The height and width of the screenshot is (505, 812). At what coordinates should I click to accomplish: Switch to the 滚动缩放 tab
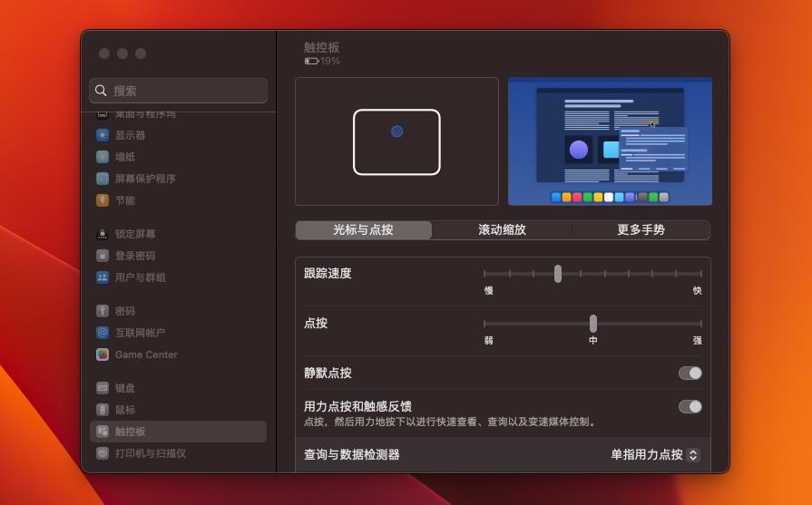(502, 229)
